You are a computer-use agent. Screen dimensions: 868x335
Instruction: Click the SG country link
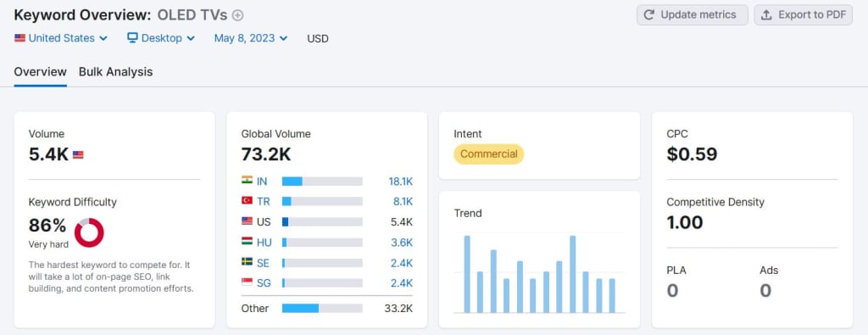[264, 283]
